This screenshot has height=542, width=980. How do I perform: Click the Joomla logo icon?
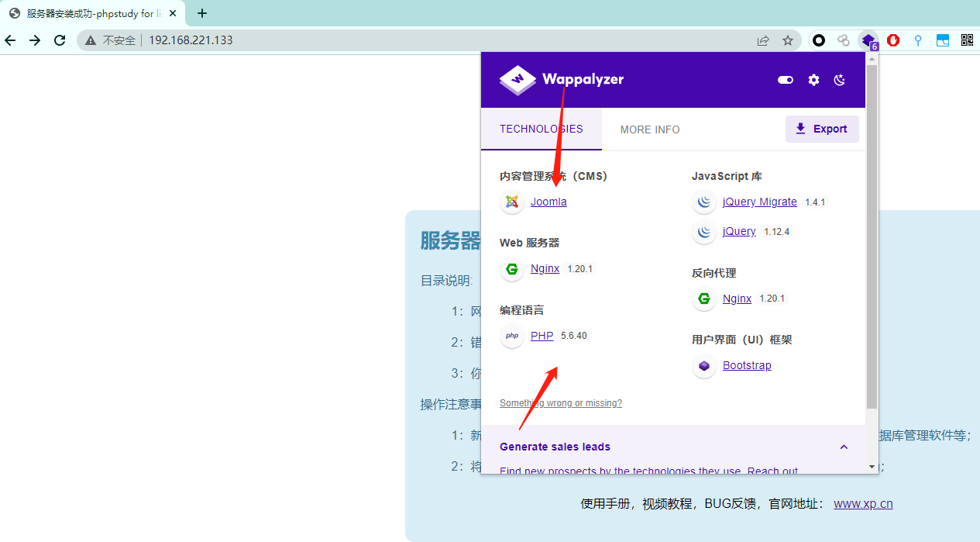coord(511,202)
